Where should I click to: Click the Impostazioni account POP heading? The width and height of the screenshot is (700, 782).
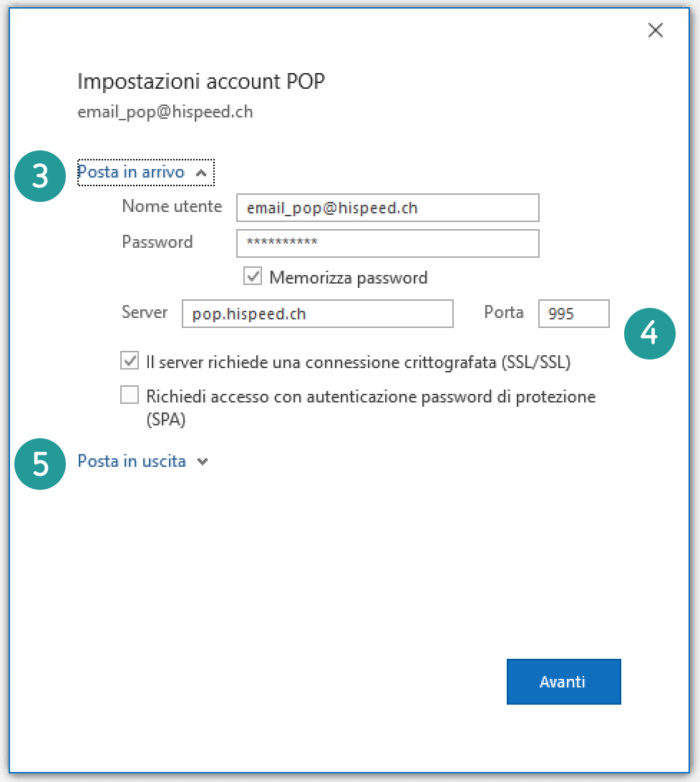(x=201, y=82)
